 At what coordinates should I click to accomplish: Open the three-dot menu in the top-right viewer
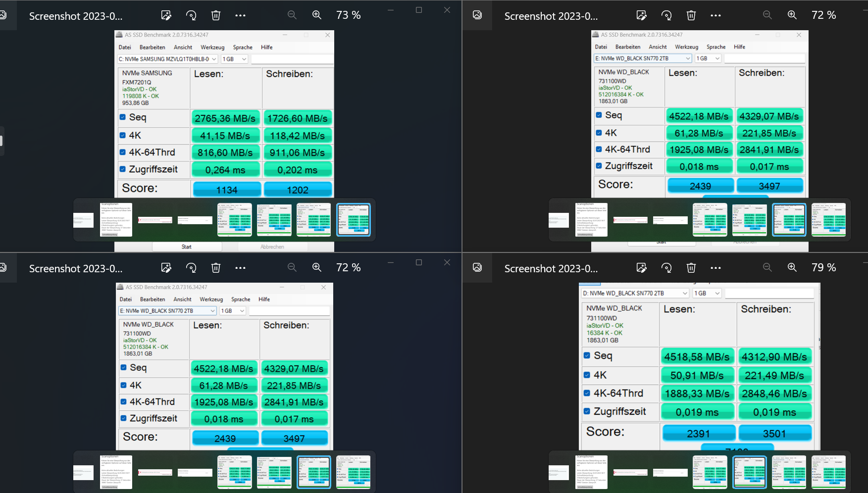tap(716, 15)
